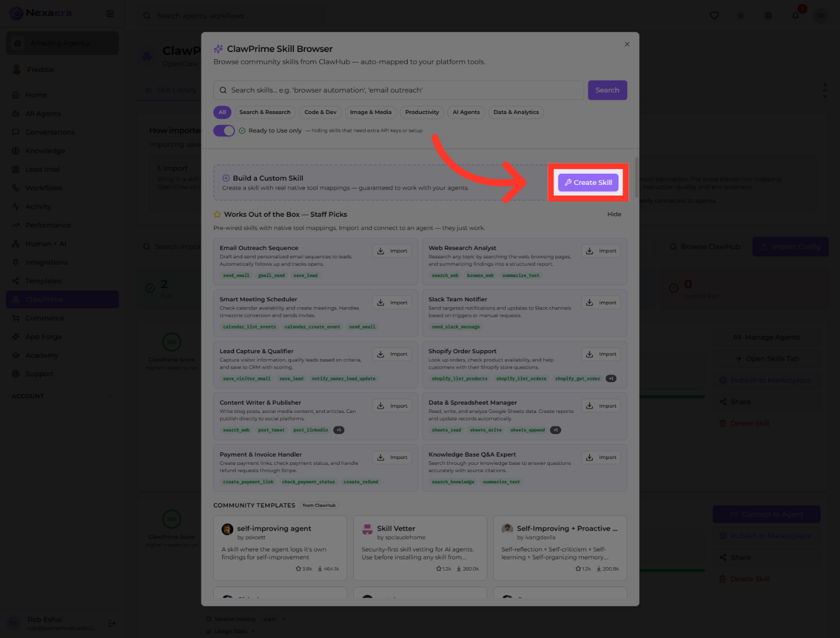
Task: Click the shopify_list_orders tool tag
Action: [x=521, y=379]
